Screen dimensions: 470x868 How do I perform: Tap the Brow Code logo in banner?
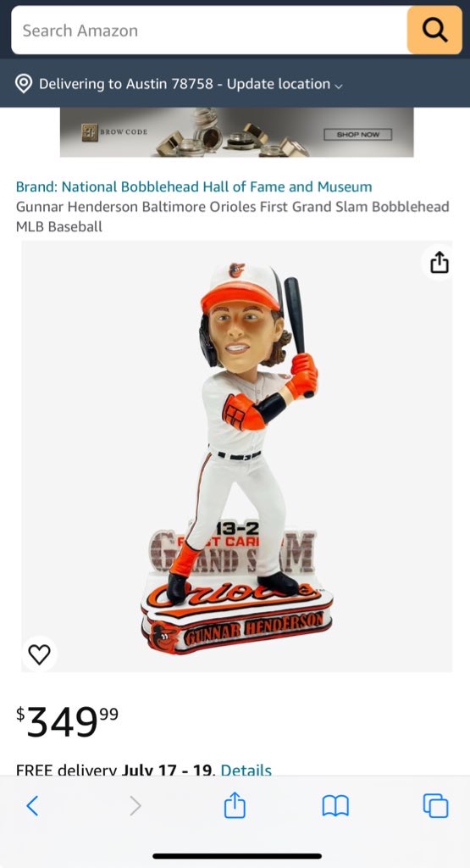point(114,132)
